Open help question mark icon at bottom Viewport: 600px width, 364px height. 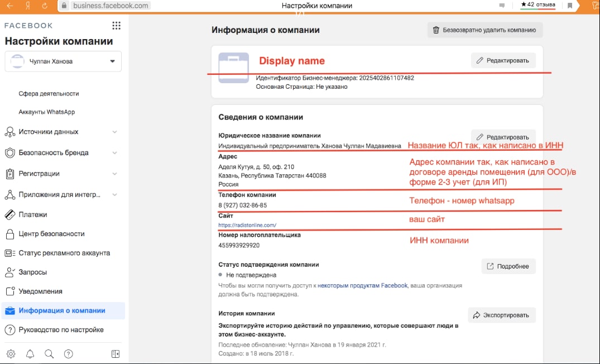point(69,354)
